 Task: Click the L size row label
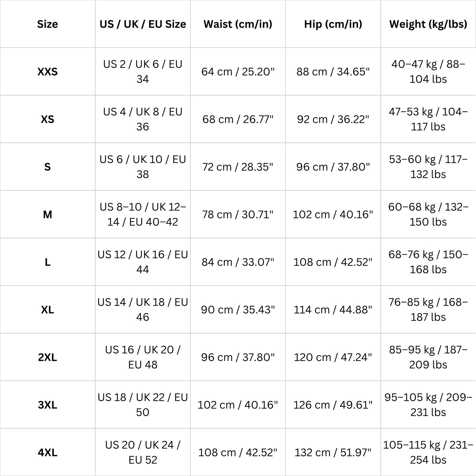pos(47,262)
